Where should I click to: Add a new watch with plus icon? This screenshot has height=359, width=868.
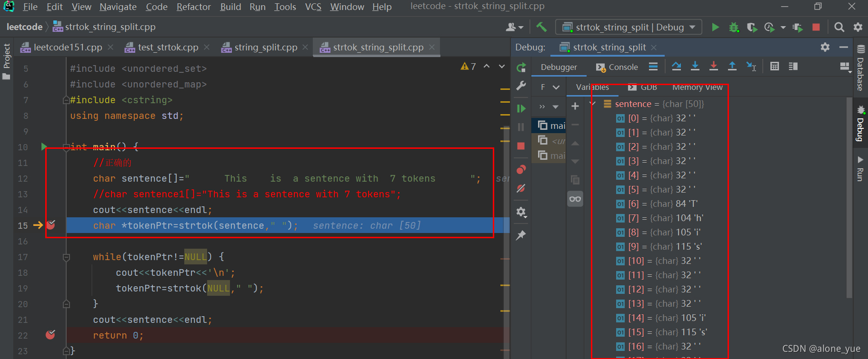coord(575,106)
